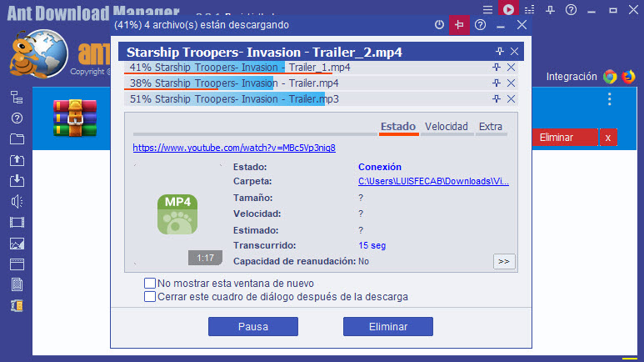Open the help icon in download dialog title bar
The width and height of the screenshot is (644, 362).
click(480, 25)
